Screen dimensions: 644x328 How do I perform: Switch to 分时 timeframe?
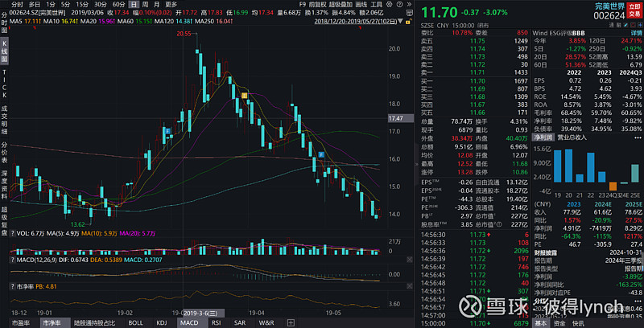coord(17,5)
